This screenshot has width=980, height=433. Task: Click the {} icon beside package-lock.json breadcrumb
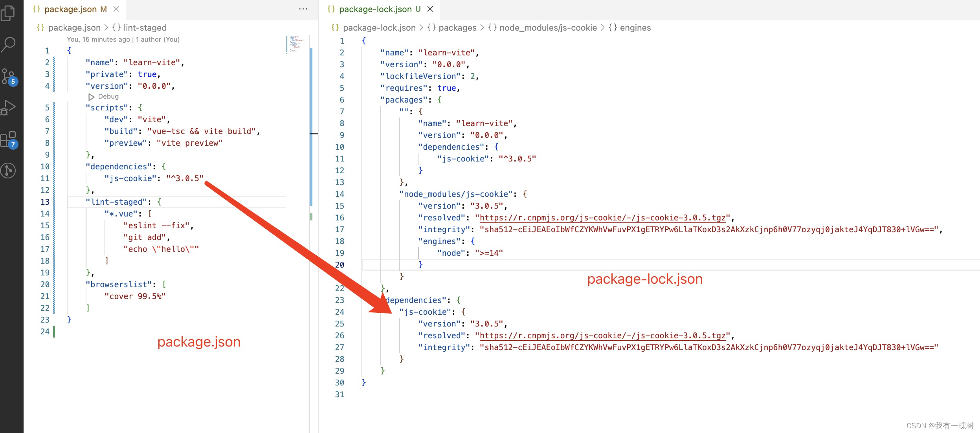pyautogui.click(x=334, y=28)
